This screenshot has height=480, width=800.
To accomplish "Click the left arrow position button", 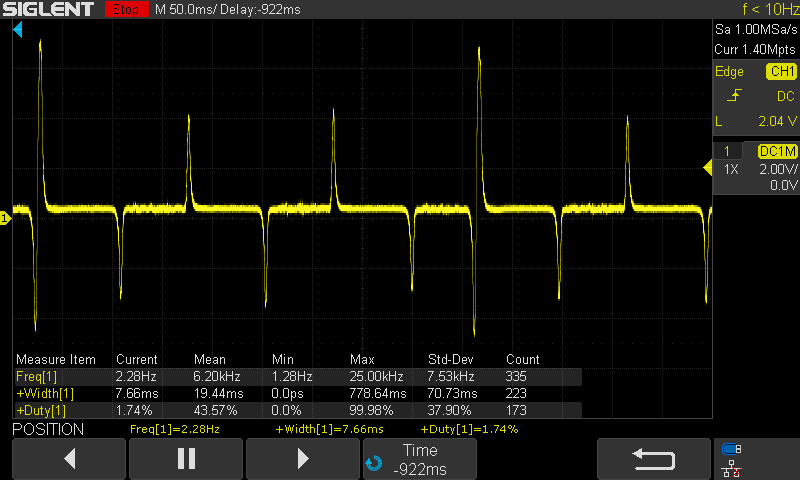I will tap(69, 459).
